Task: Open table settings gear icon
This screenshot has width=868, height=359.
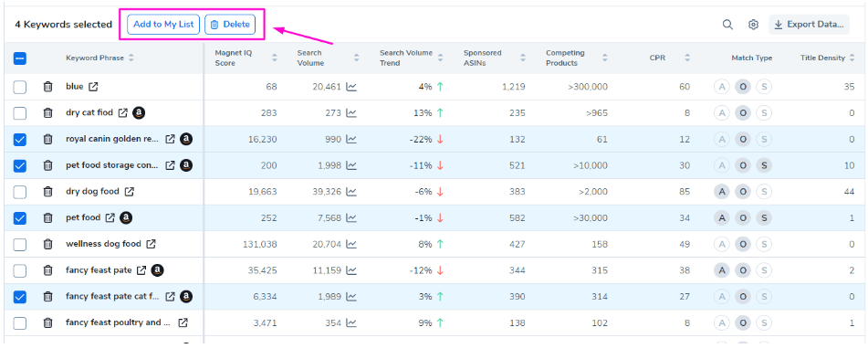Action: 753,25
